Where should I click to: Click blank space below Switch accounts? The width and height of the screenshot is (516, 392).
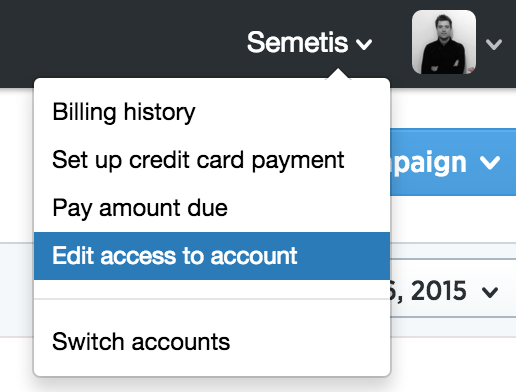tap(212, 365)
